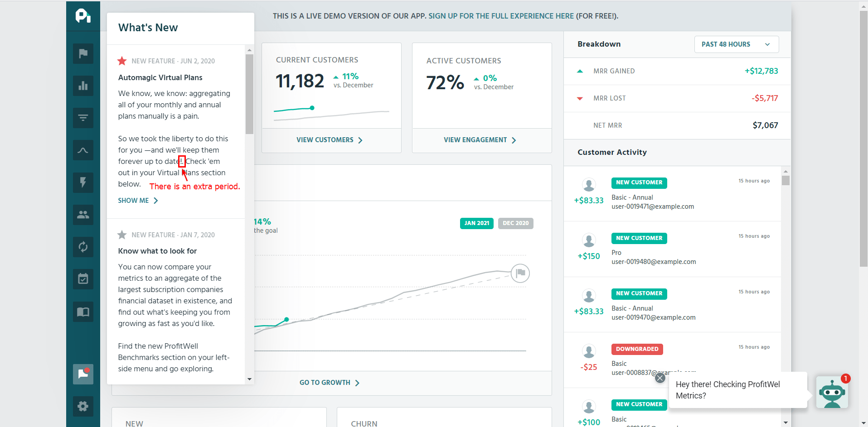
Task: Click the Customer Activity scrollbar thumb
Action: pos(786,180)
